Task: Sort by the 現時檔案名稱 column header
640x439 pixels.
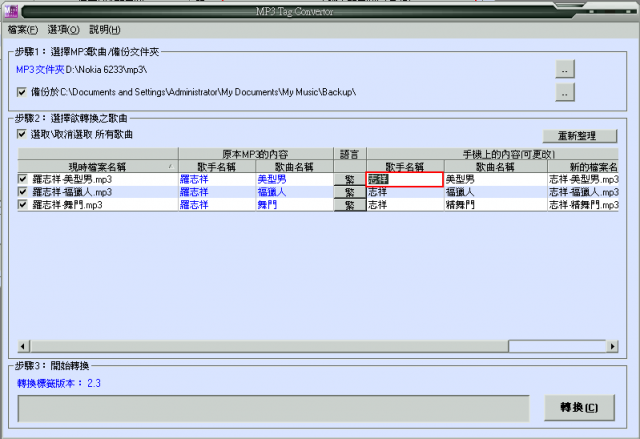Action: tap(98, 166)
